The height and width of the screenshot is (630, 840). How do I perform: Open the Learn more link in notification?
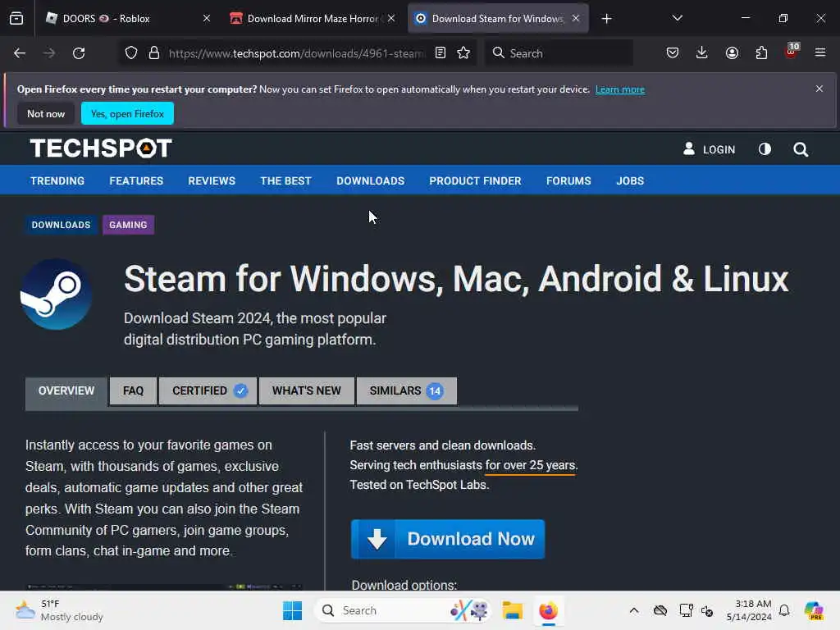[620, 89]
